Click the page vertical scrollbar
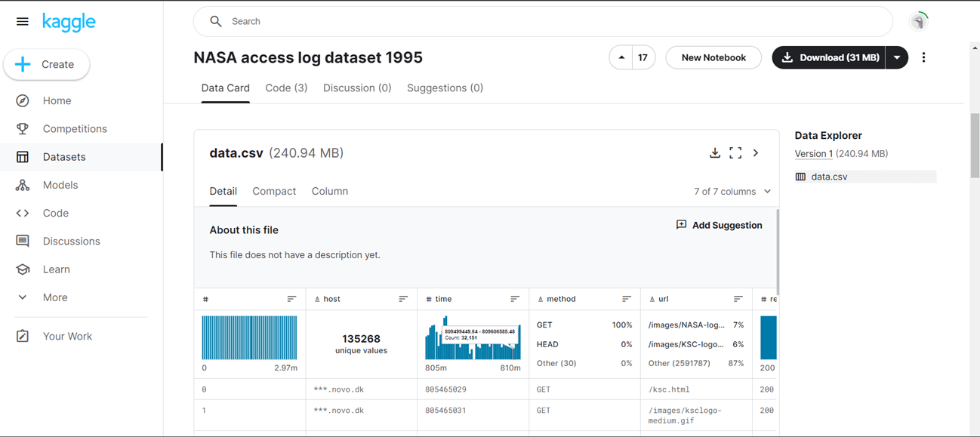 [x=974, y=146]
